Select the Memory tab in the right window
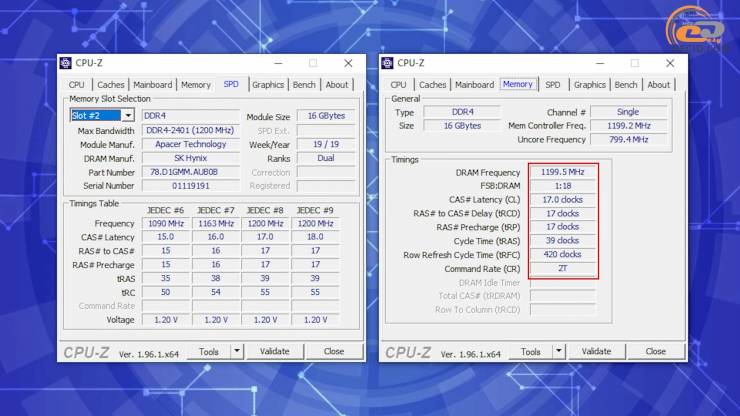Image resolution: width=740 pixels, height=416 pixels. (x=518, y=84)
